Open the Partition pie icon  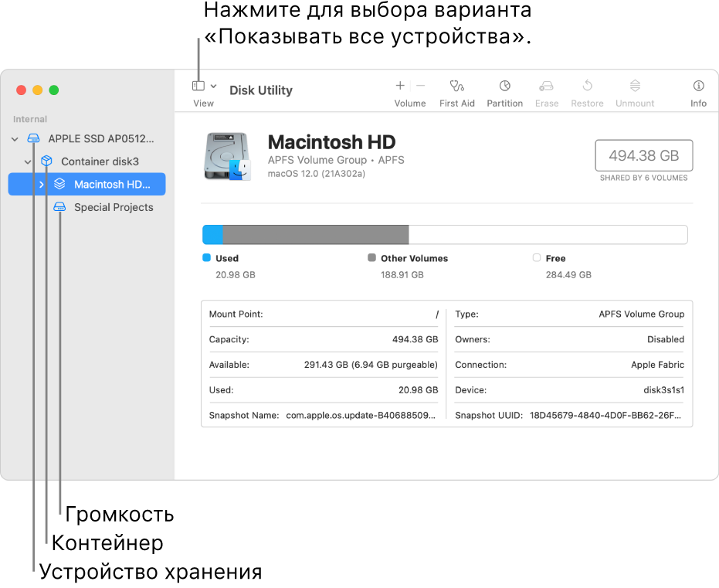click(x=504, y=86)
